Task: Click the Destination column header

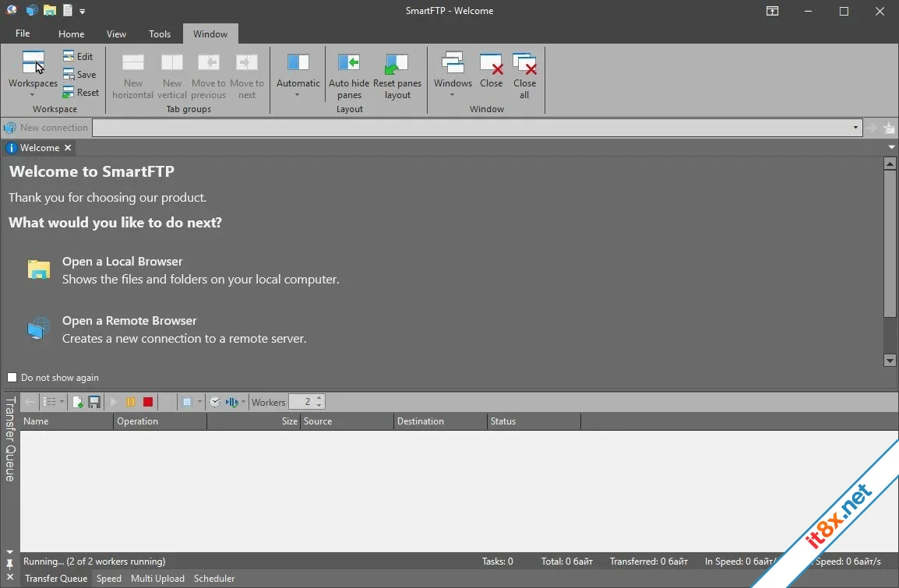Action: [x=440, y=421]
